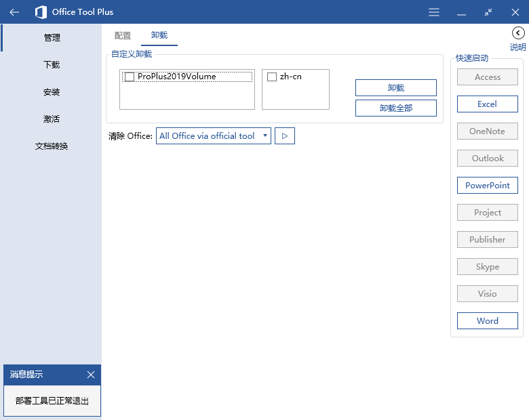Click the ProPlus2019Volume product name
Image resolution: width=529 pixels, height=420 pixels.
tap(177, 77)
